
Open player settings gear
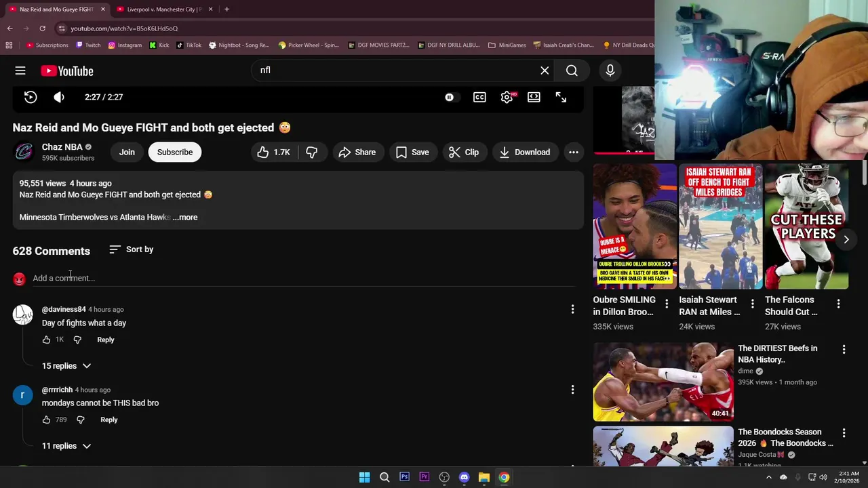507,97
